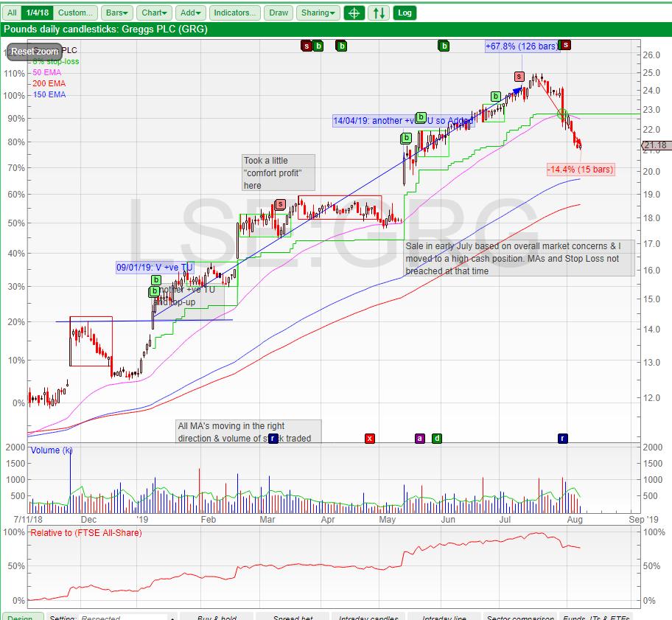Select the 14/04/19 another +ve TU annotation
672x620 pixels.
pyautogui.click(x=403, y=121)
